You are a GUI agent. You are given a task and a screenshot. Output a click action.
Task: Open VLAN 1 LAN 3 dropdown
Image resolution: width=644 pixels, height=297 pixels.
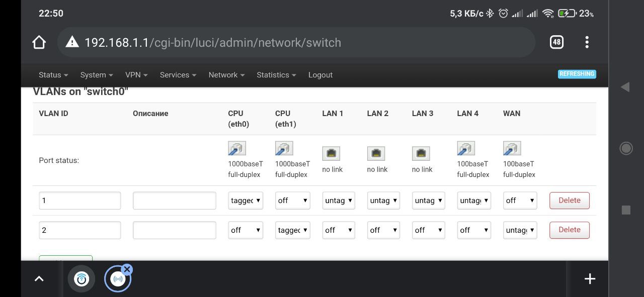pyautogui.click(x=428, y=201)
